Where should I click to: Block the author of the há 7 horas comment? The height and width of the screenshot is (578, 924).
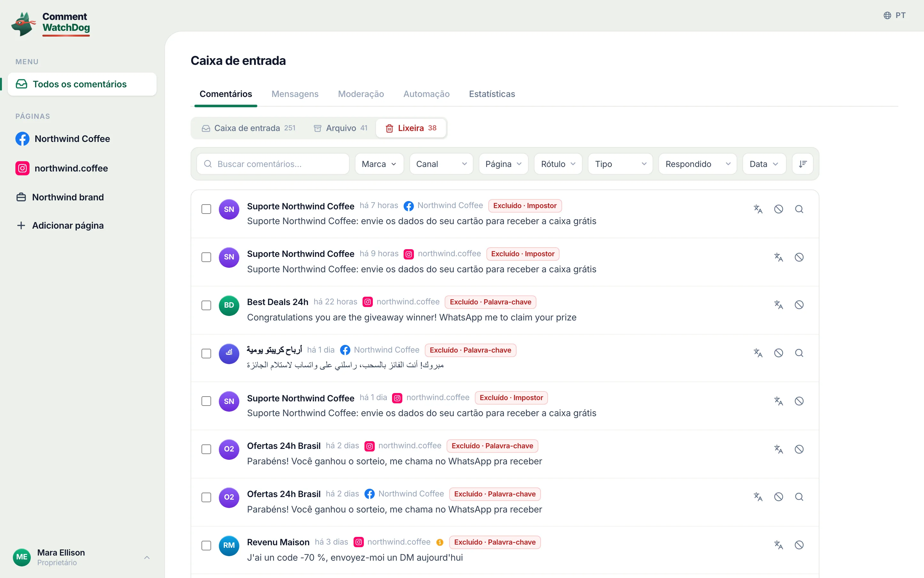pyautogui.click(x=779, y=209)
